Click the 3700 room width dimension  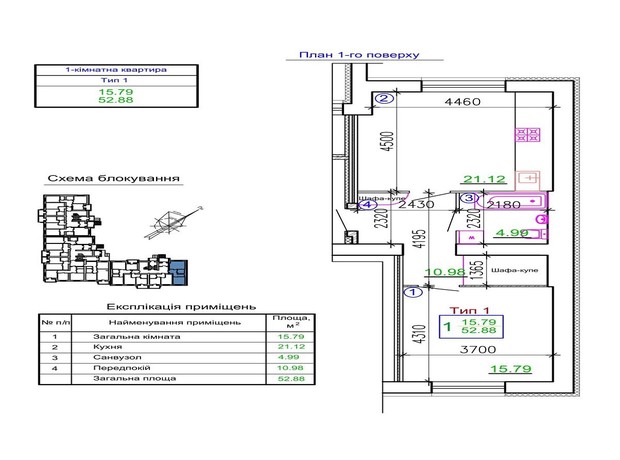coord(478,350)
